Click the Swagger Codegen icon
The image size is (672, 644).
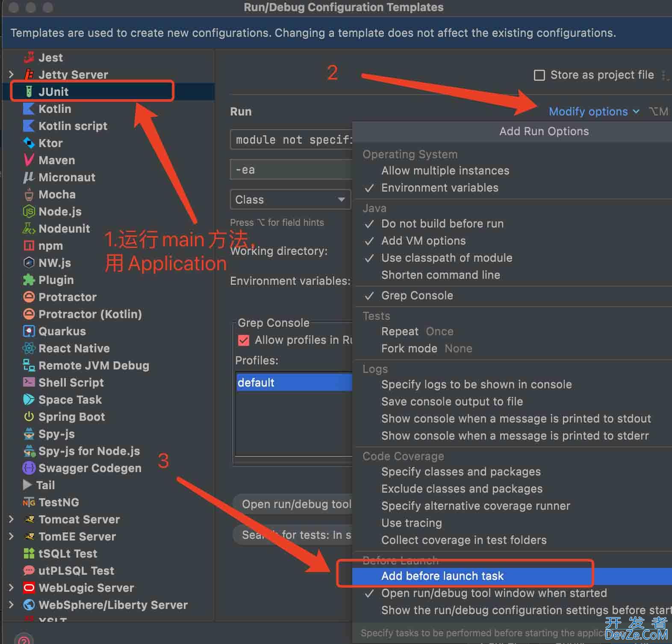click(29, 468)
